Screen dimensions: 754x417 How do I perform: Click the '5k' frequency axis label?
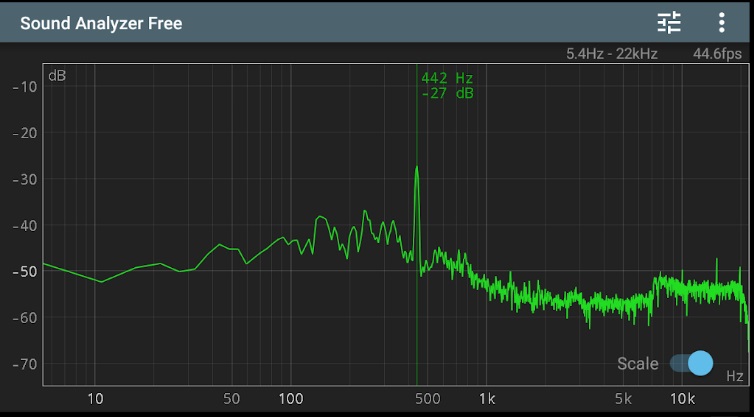click(623, 399)
